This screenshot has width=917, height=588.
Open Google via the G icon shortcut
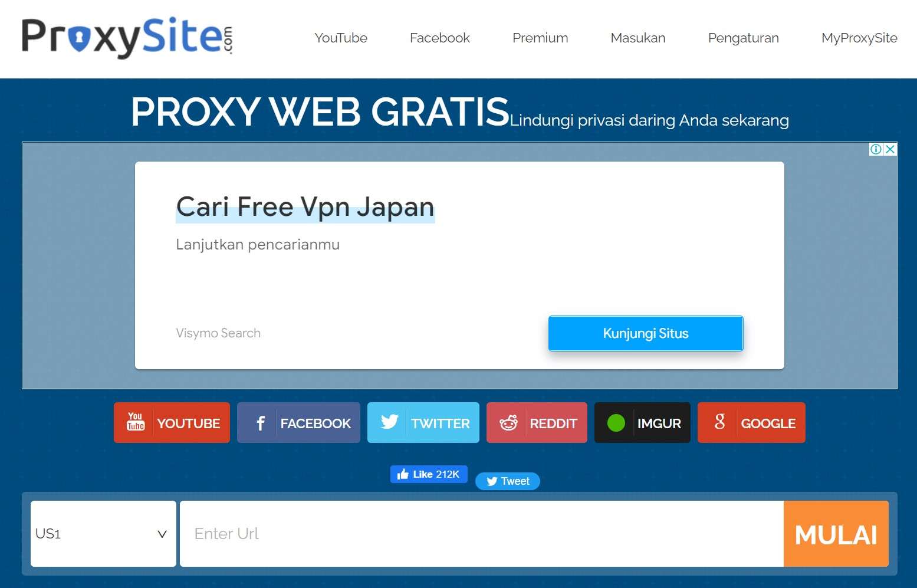tap(719, 422)
